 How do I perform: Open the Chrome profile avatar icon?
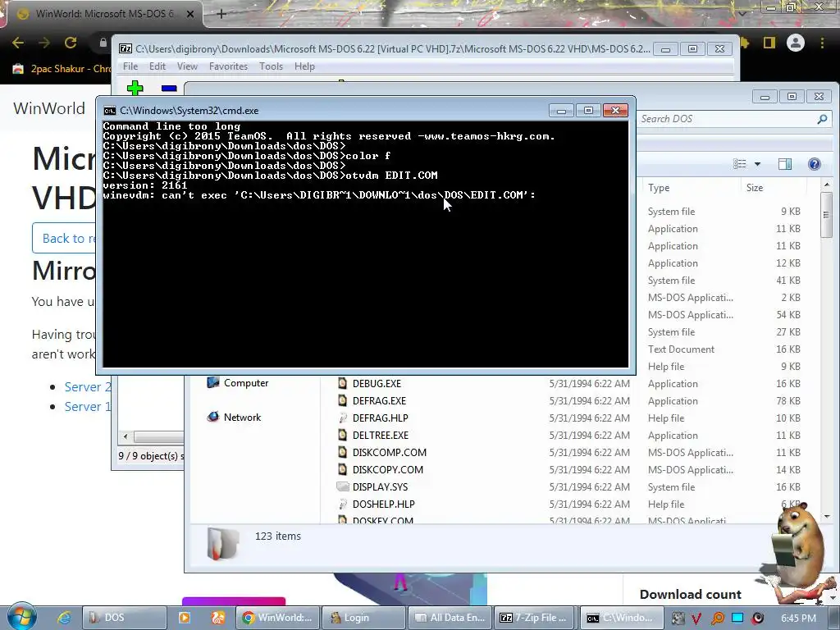[796, 43]
